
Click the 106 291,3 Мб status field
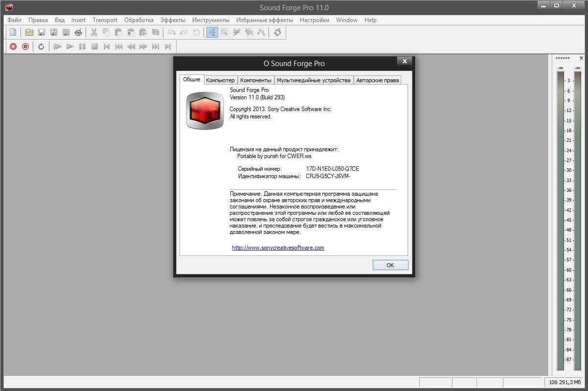565,382
